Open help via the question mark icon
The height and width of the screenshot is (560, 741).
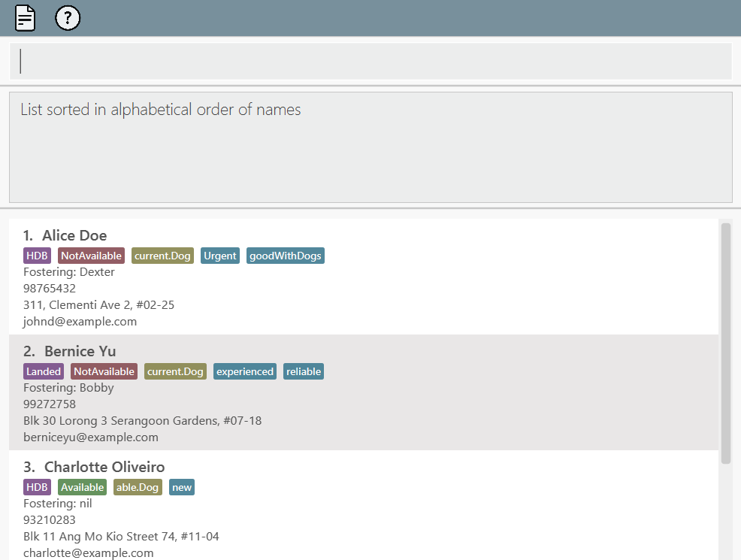click(68, 18)
